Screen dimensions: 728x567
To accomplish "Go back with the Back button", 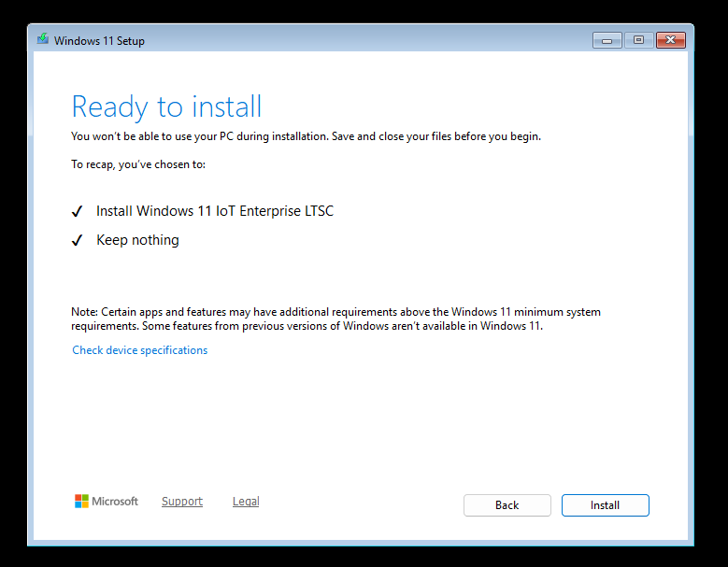I will click(507, 504).
